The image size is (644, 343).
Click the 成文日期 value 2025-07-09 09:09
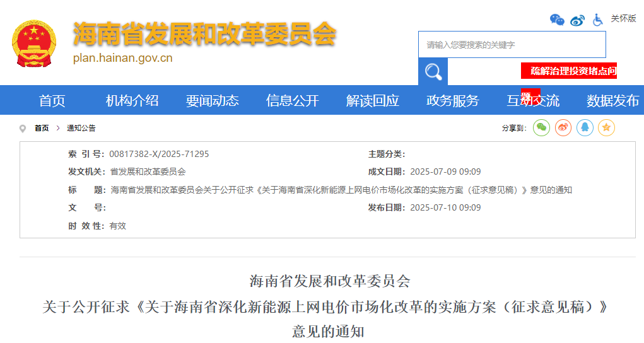445,171
